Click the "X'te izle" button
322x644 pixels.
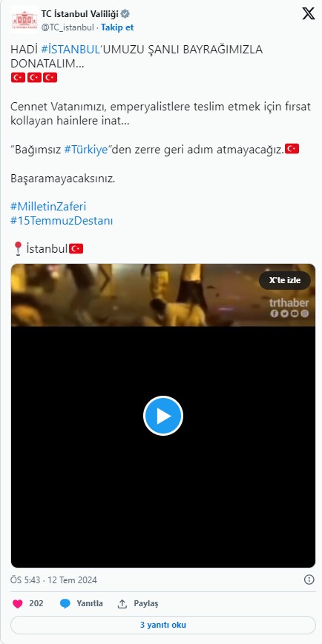coord(285,281)
